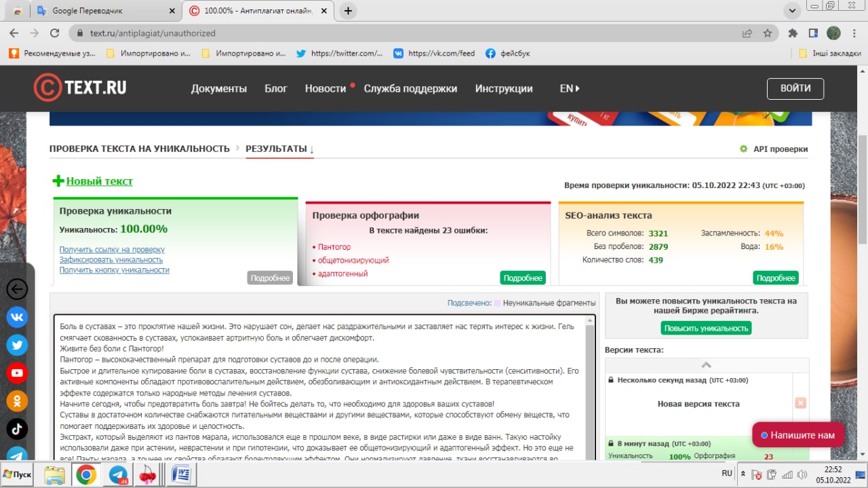
Task: Collapse the social sidebar with arrow icon
Action: click(x=17, y=289)
